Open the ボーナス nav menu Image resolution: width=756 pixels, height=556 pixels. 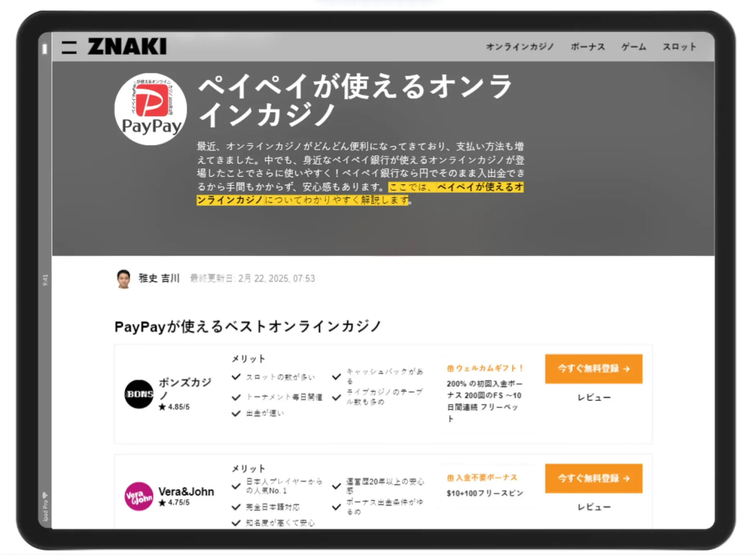pyautogui.click(x=588, y=47)
